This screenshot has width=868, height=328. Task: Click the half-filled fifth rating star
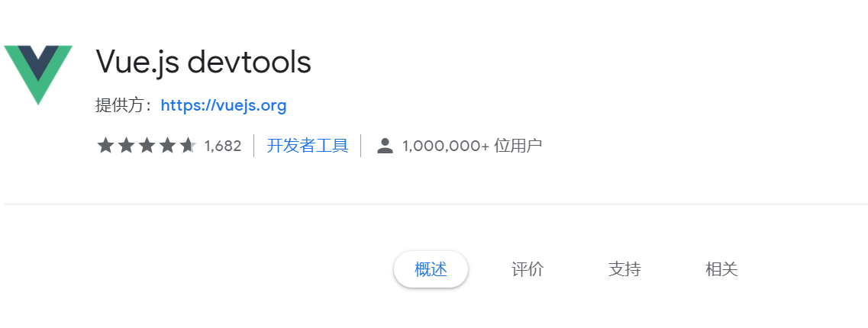pyautogui.click(x=188, y=146)
